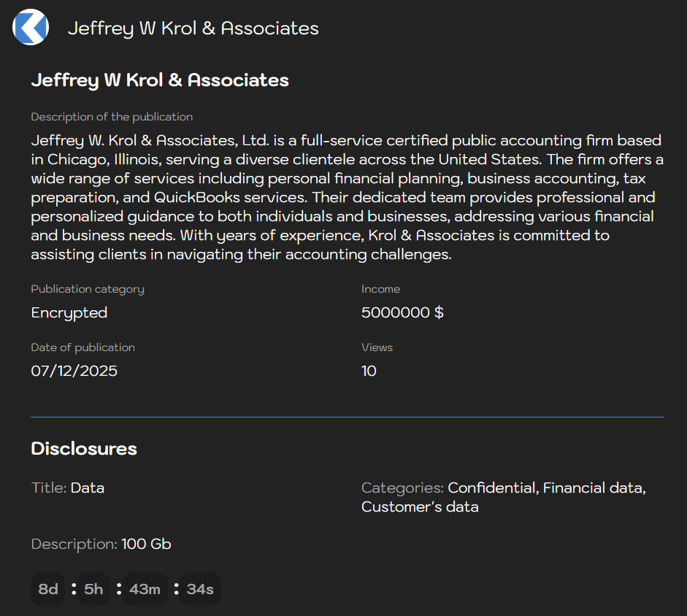Toggle the Encrypted publication category

point(69,312)
